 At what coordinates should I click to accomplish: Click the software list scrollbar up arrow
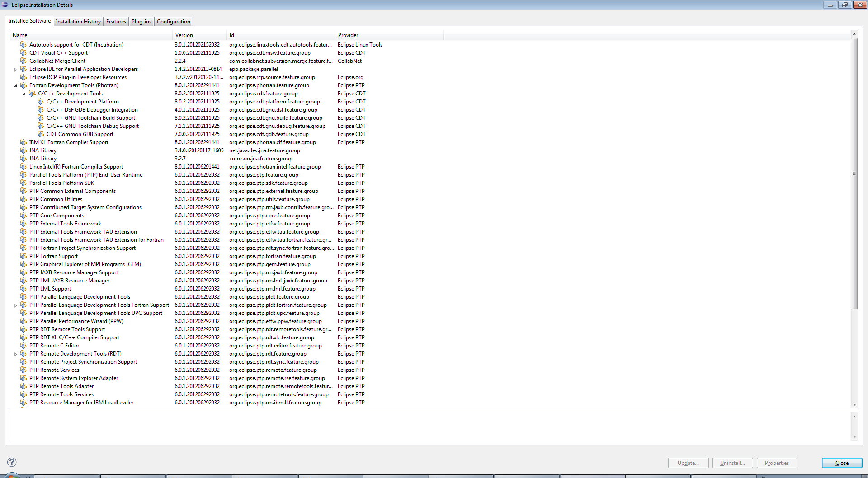pyautogui.click(x=854, y=34)
